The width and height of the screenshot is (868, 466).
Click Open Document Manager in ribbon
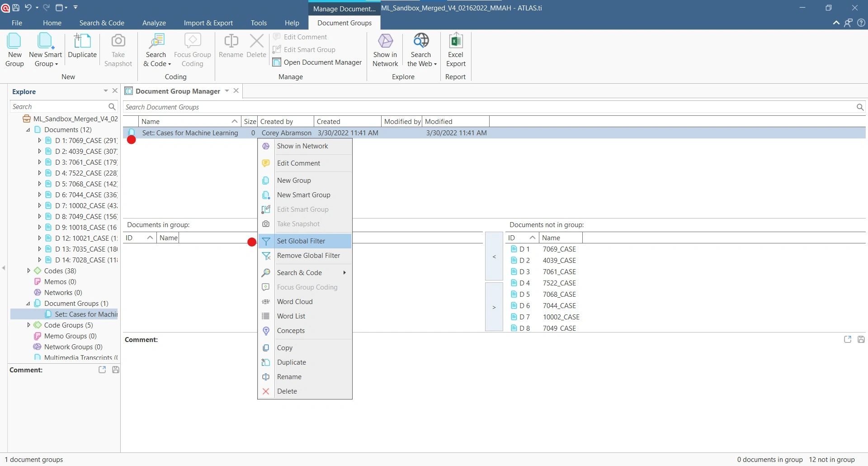tap(317, 62)
